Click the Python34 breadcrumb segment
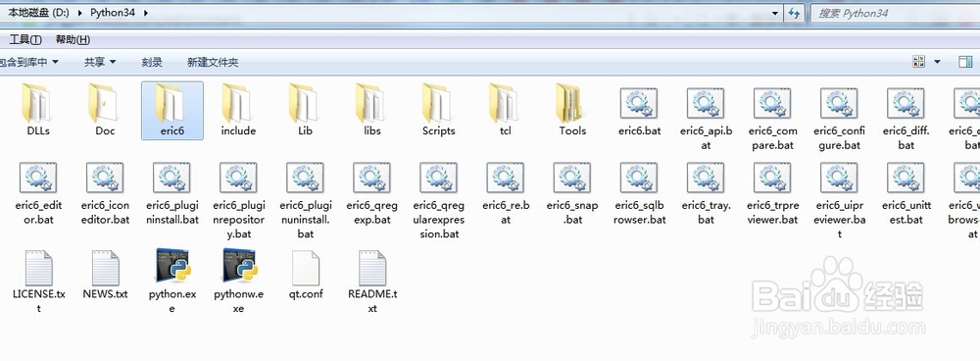The image size is (980, 361). (113, 13)
